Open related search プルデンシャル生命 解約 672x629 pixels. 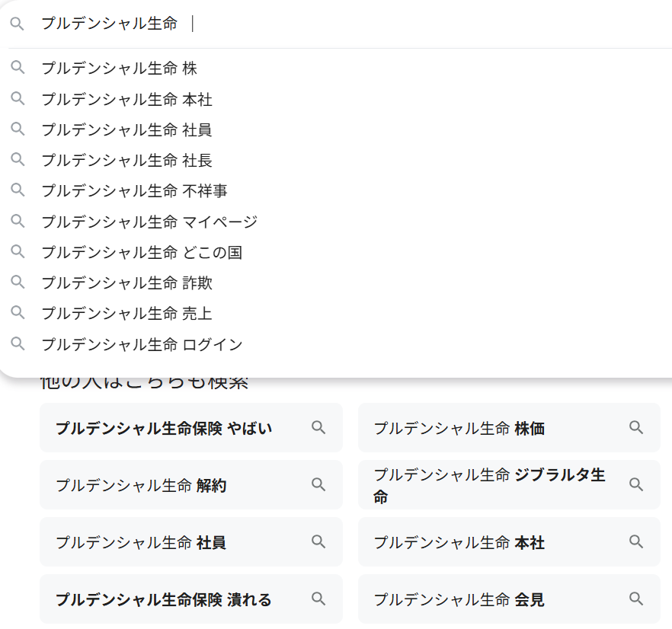point(141,485)
